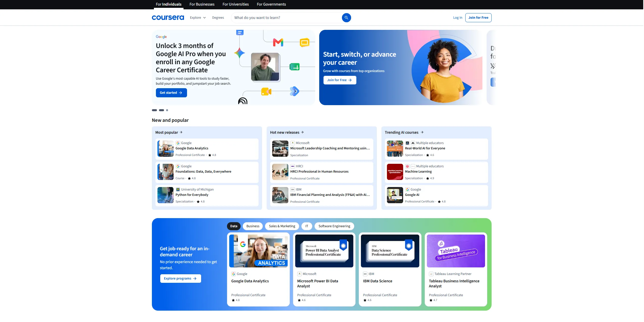Open Real-World AI for Everyone thumbnail
The height and width of the screenshot is (322, 644).
(x=395, y=149)
